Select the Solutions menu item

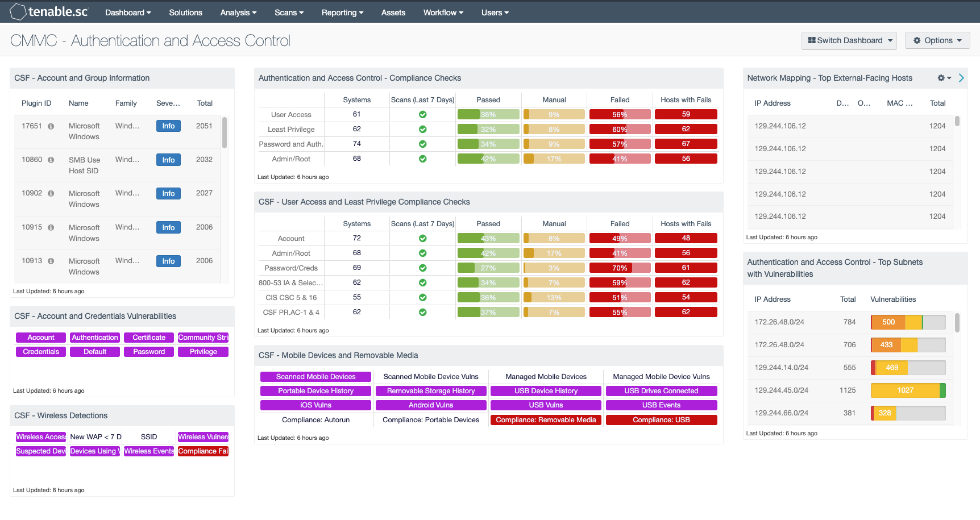coord(186,12)
